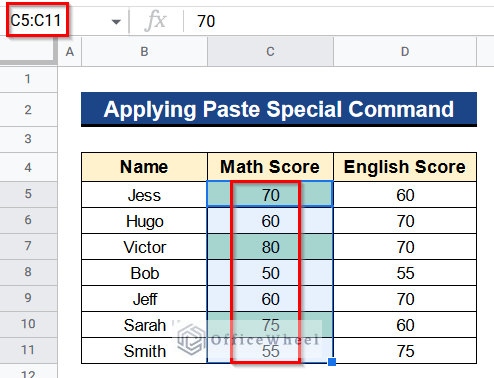
Task: Select row 1 header
Action: pos(28,79)
